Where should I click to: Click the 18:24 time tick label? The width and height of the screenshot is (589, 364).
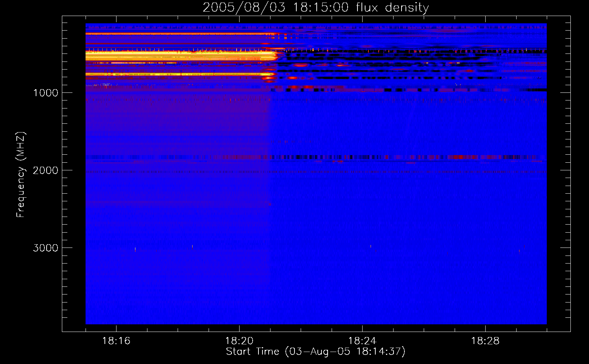pos(362,341)
